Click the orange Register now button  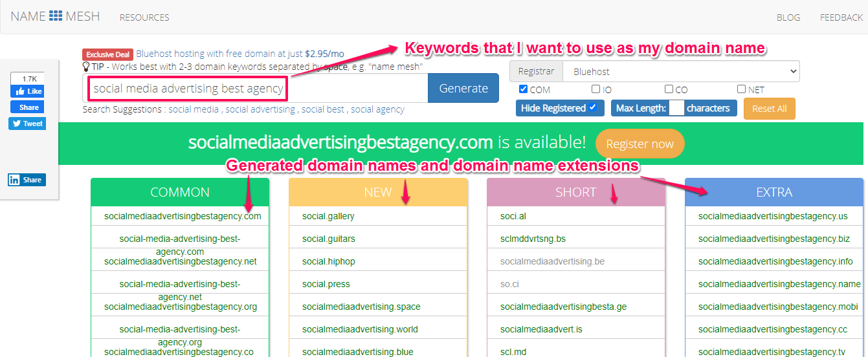(x=640, y=144)
